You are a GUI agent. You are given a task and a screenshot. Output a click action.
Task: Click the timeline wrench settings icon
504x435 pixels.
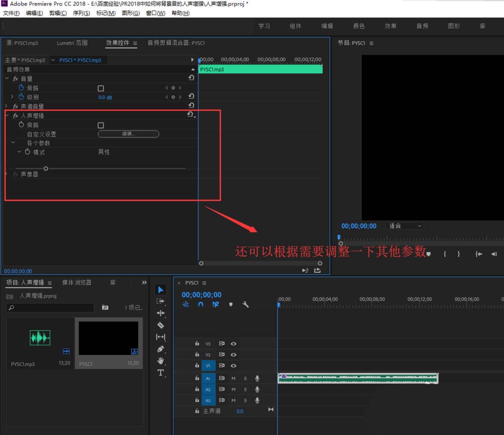point(245,304)
